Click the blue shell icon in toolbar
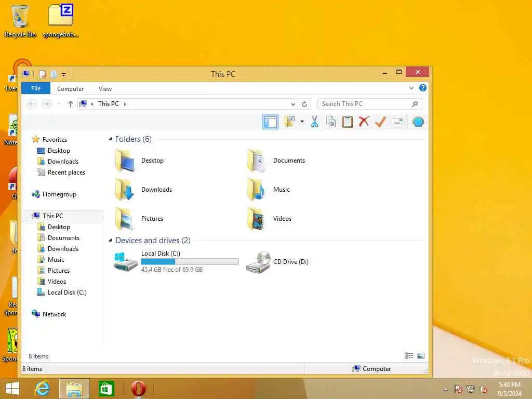The width and height of the screenshot is (532, 399). pos(418,122)
